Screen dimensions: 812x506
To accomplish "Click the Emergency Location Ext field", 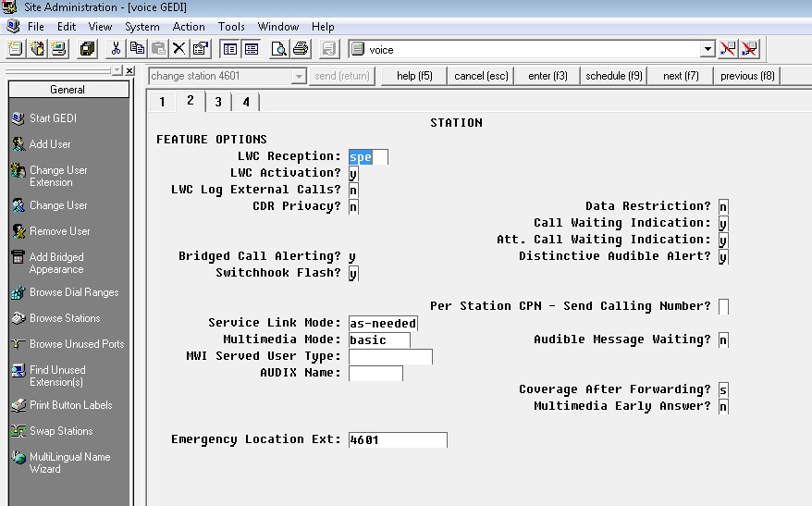I will [398, 439].
